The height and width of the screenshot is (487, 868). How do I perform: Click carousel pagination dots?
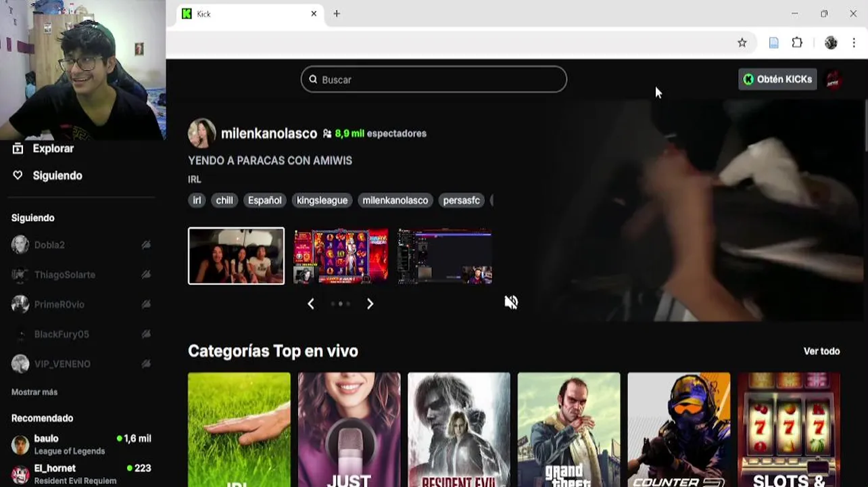340,304
